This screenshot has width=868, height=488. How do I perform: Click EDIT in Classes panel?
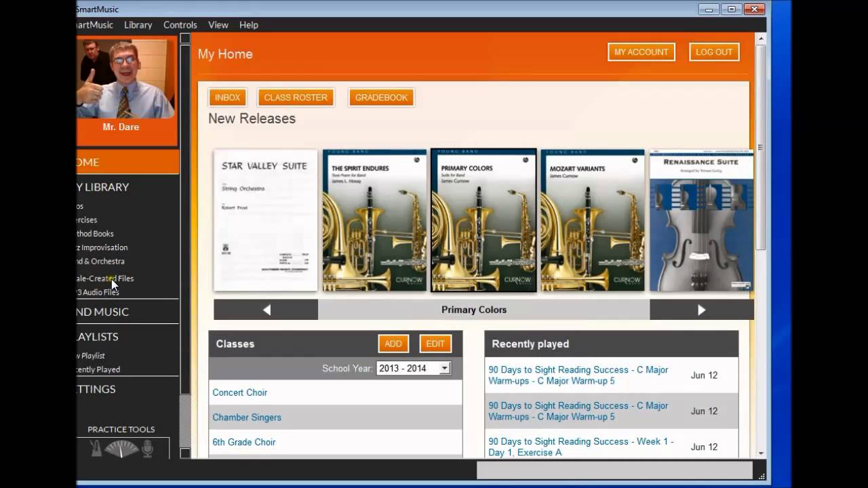coord(435,344)
